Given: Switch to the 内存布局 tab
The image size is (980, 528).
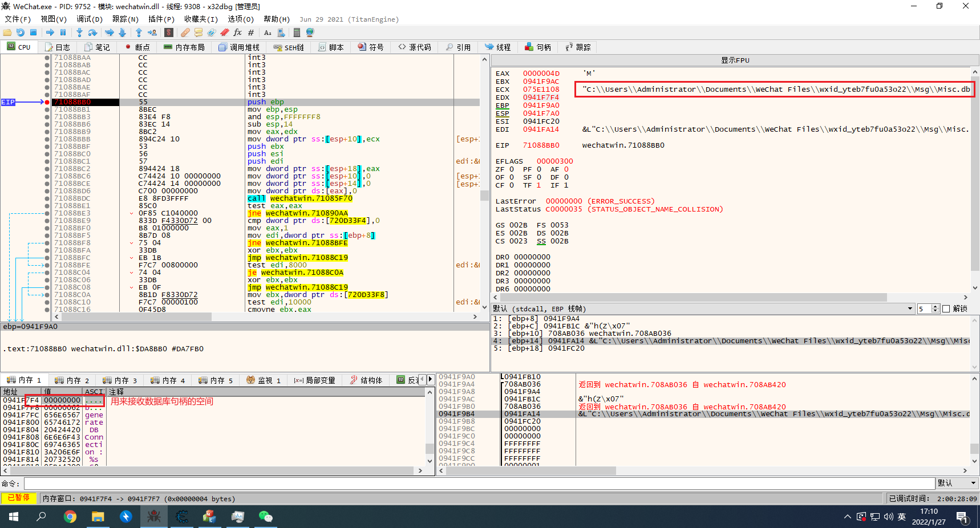Looking at the screenshot, I should [x=184, y=47].
